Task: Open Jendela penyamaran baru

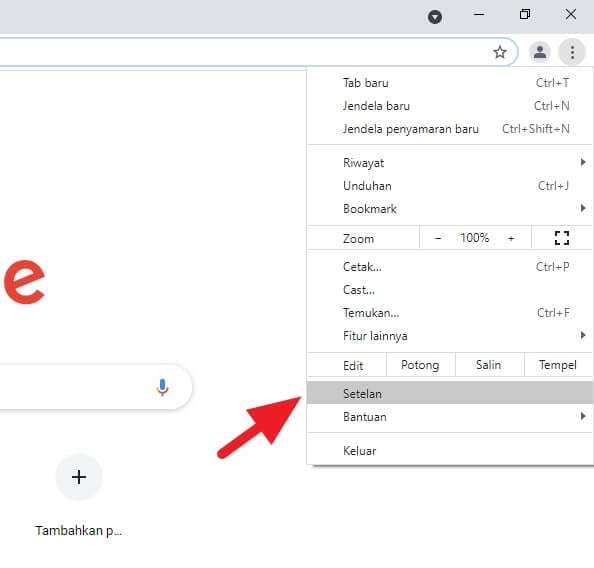Action: click(x=450, y=129)
